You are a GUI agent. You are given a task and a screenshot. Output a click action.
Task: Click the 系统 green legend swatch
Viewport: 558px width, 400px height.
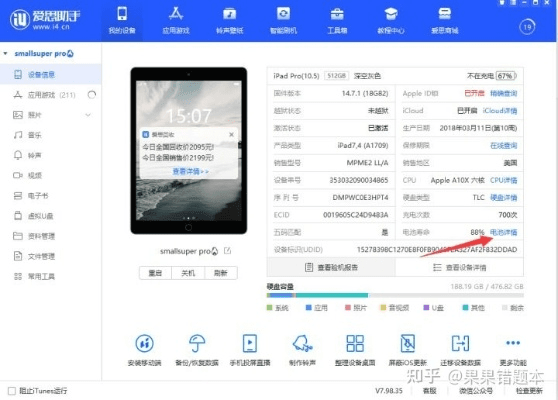(x=269, y=307)
